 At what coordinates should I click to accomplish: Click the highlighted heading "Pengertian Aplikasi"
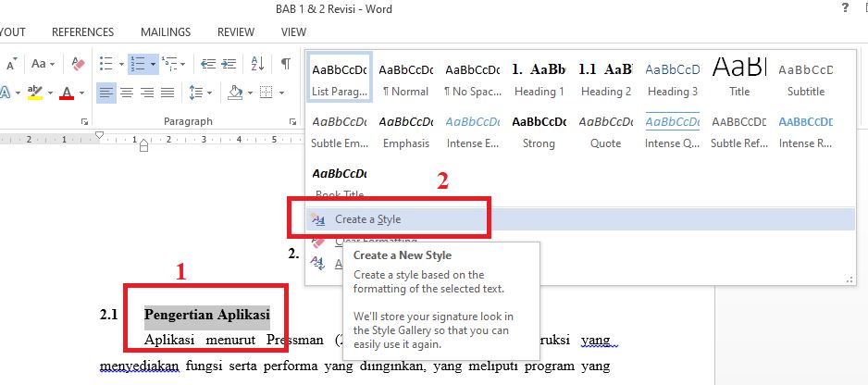pos(207,315)
